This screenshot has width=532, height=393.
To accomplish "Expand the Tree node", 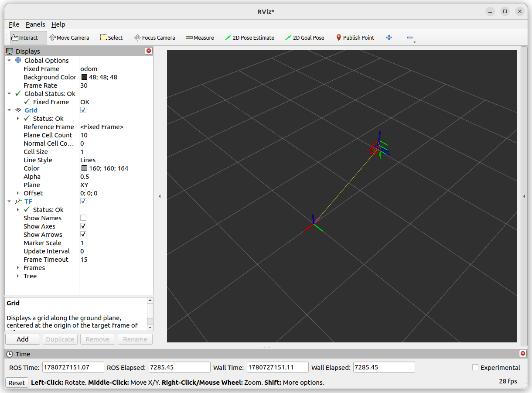I will (x=18, y=276).
